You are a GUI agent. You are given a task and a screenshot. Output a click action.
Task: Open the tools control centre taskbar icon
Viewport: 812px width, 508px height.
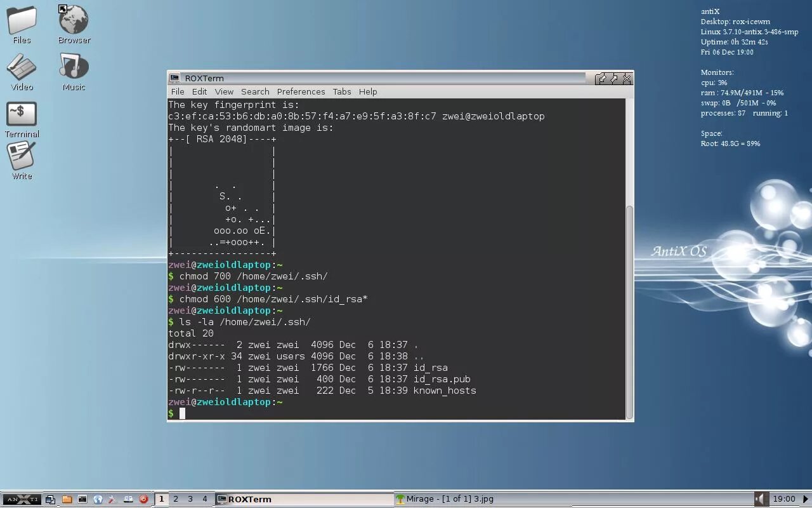coord(113,499)
